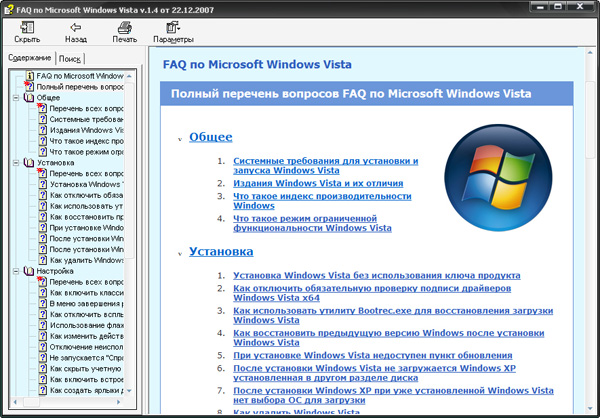Open the Параметры options icon
This screenshot has width=600, height=418.
coord(173,28)
